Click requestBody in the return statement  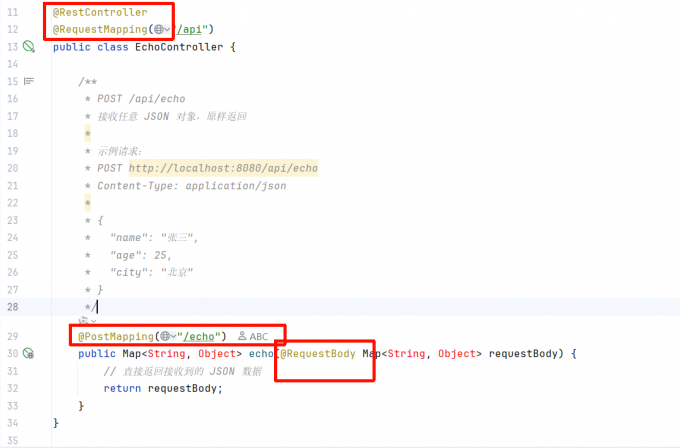[x=184, y=388]
